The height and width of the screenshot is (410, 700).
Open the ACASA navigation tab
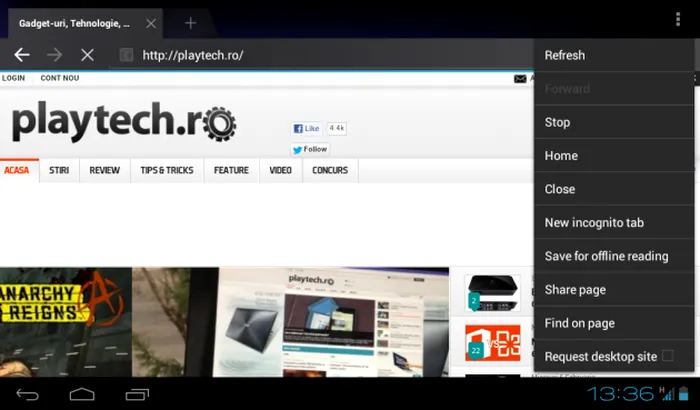point(17,170)
